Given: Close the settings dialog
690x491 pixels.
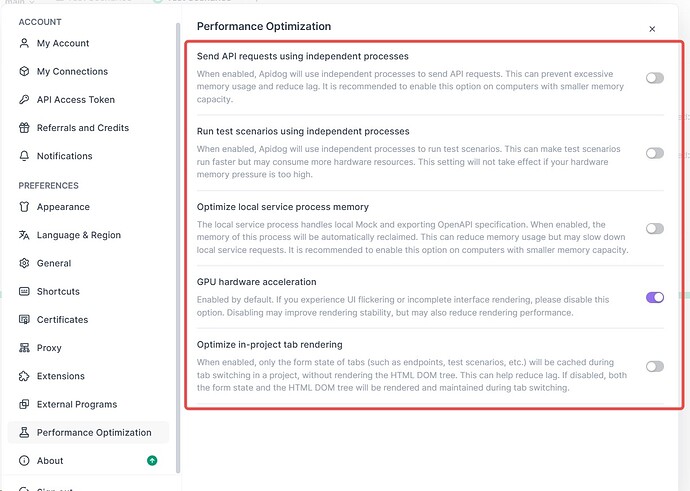Looking at the screenshot, I should (x=652, y=30).
